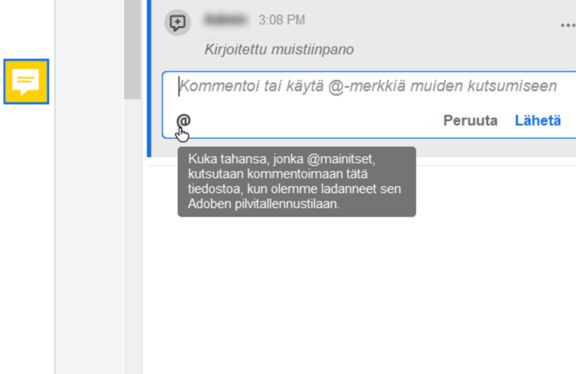
Task: Click the comment bubble icon beside 3:08 PM
Action: pos(177,22)
